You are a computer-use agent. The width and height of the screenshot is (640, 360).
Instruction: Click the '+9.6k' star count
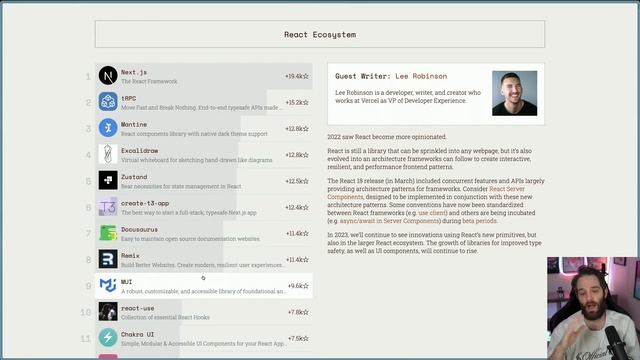pyautogui.click(x=295, y=286)
